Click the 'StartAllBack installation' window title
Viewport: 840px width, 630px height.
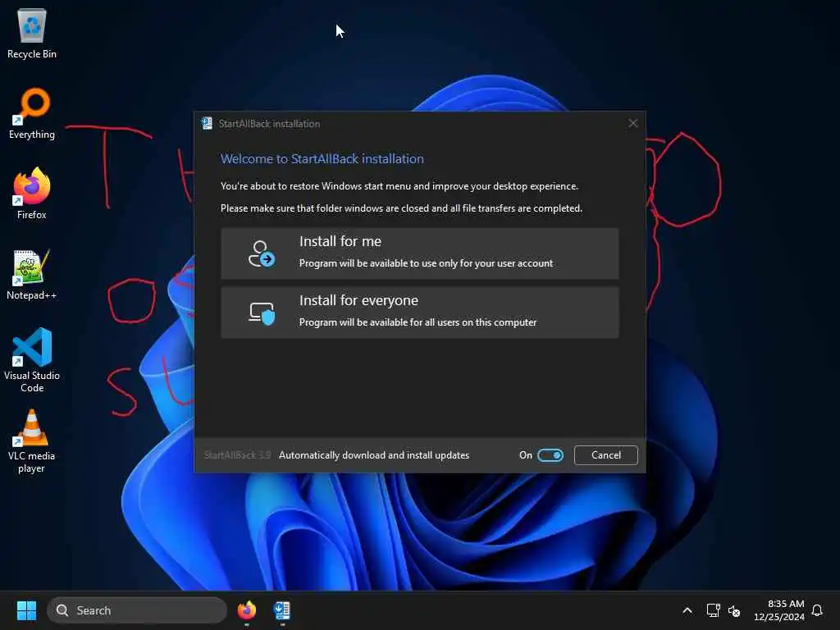[x=269, y=124]
